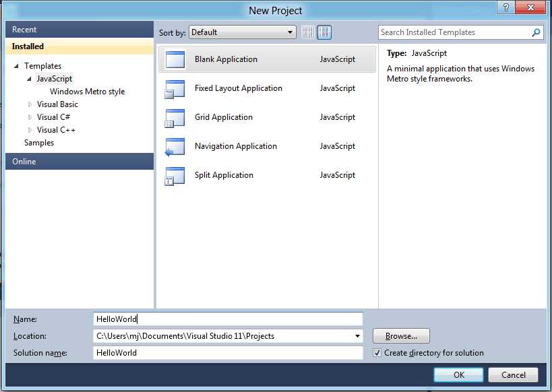Image resolution: width=552 pixels, height=392 pixels.
Task: Open the Sort by dropdown
Action: coord(243,32)
